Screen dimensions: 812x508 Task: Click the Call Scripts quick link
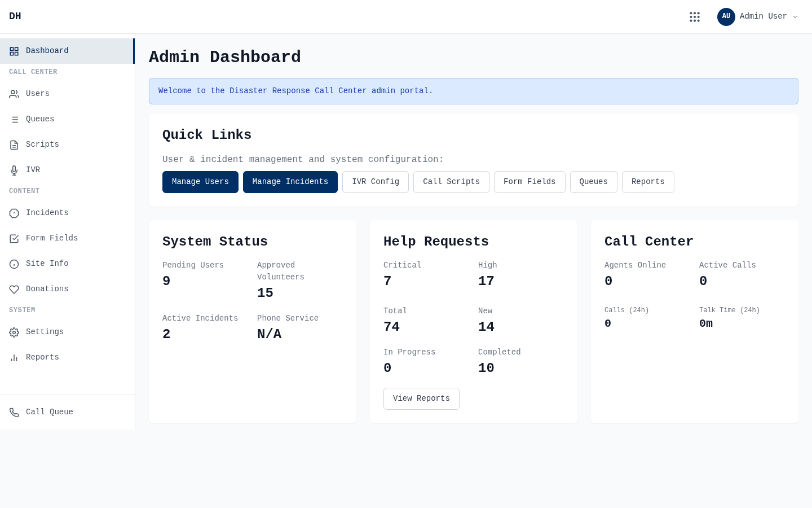pyautogui.click(x=451, y=182)
